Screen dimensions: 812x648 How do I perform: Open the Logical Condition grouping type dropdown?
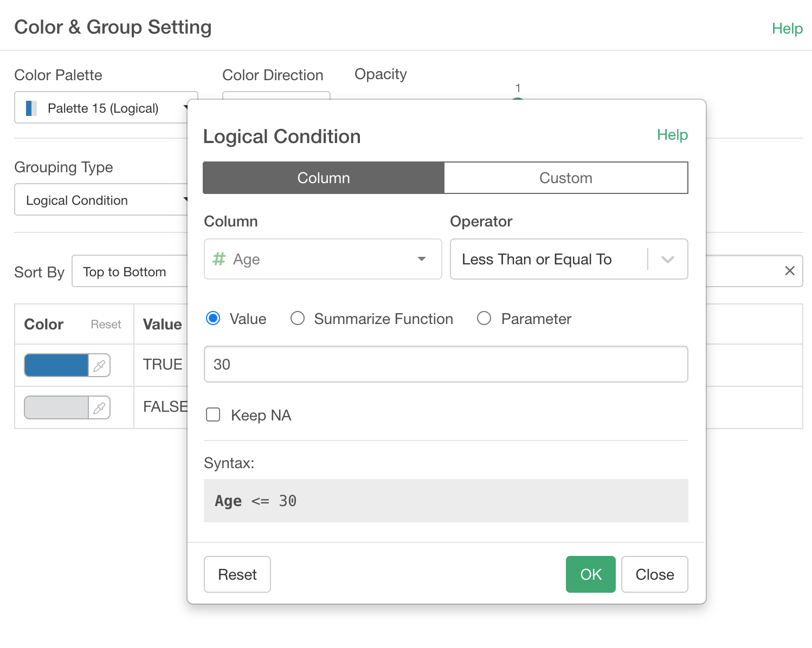click(101, 200)
